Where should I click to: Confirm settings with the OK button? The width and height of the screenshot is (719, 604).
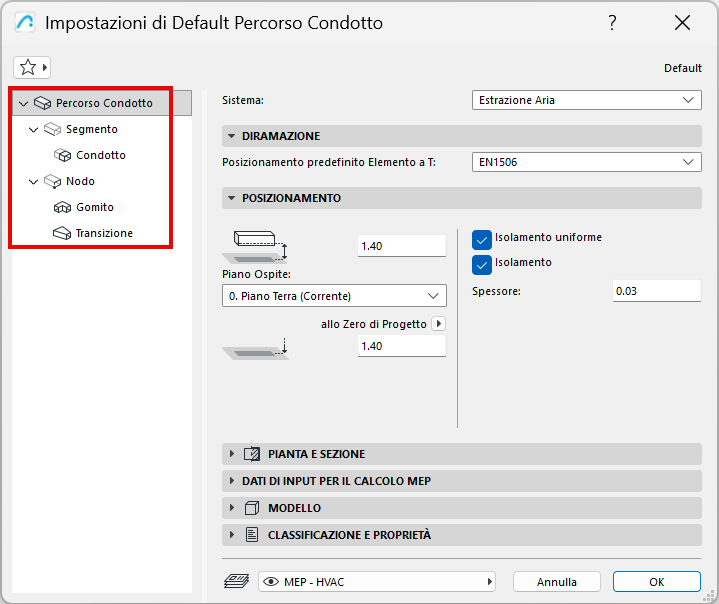pos(656,581)
